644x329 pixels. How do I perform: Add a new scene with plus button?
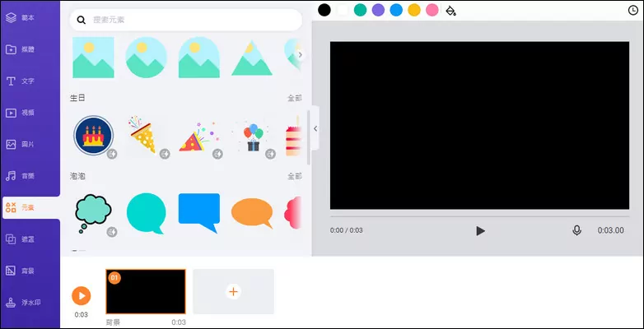point(233,292)
